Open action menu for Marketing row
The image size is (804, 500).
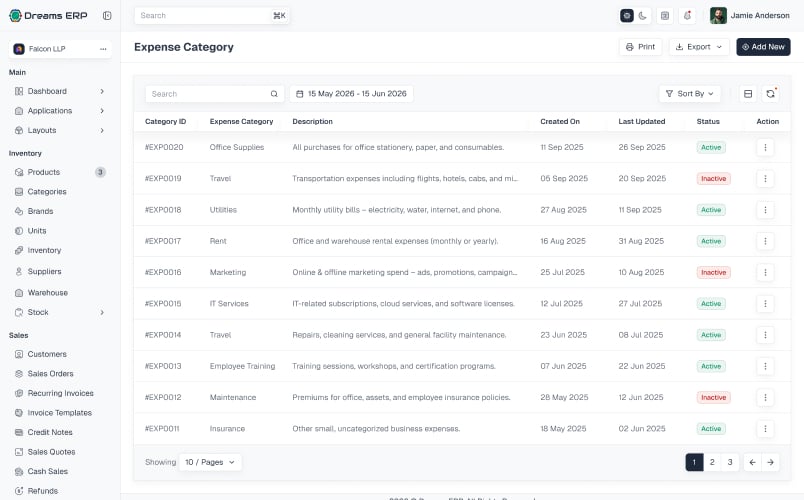(x=765, y=272)
